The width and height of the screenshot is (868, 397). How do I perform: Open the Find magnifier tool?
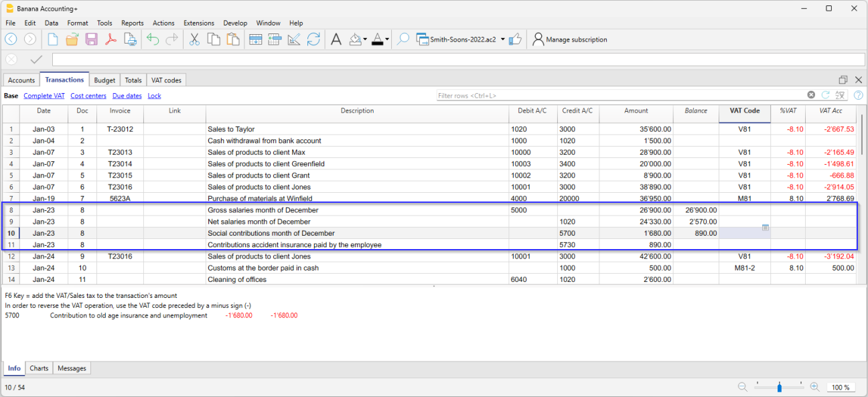pos(403,39)
